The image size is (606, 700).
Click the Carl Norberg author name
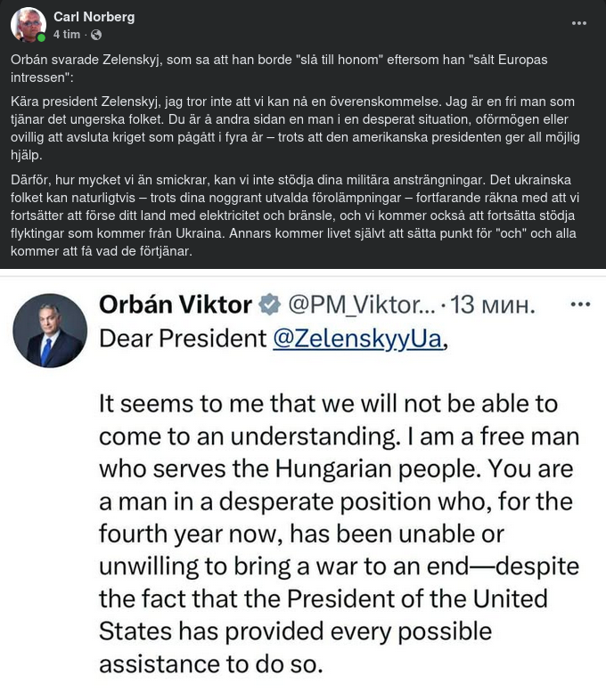coord(93,17)
